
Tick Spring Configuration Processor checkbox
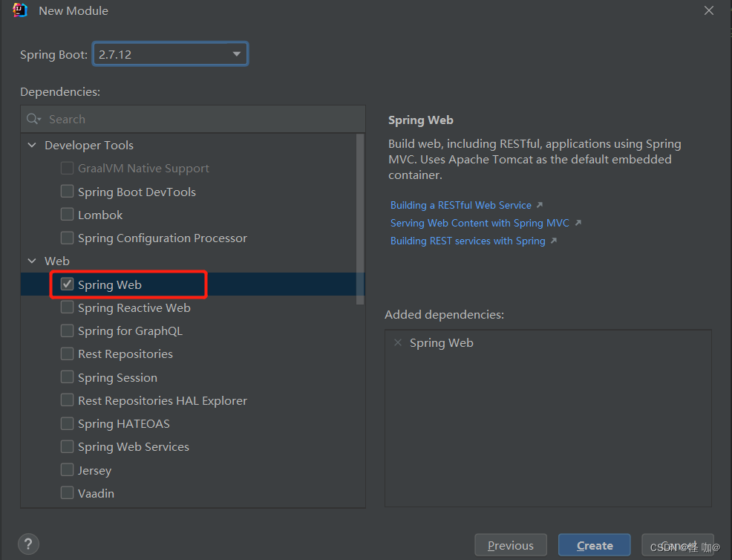coord(68,238)
